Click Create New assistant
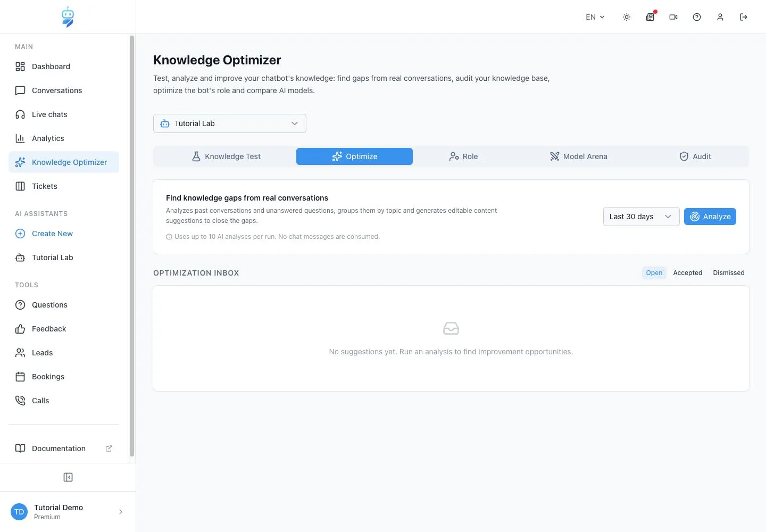 (64, 234)
